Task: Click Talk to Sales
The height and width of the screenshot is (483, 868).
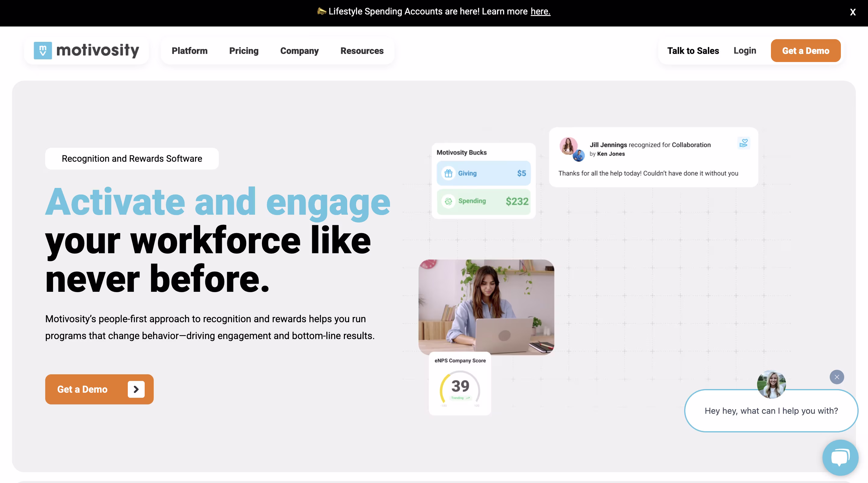Action: [x=693, y=51]
